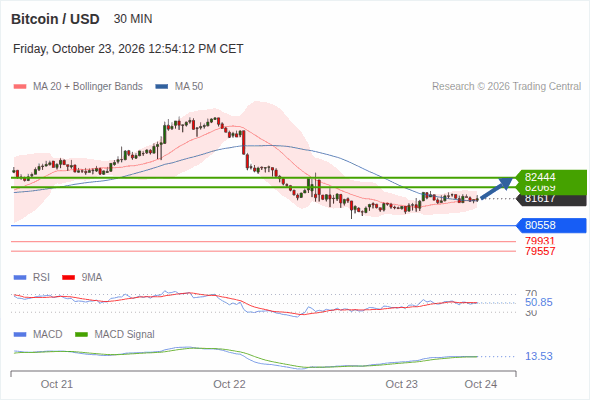The height and width of the screenshot is (400, 590).
Task: Click the Oct 24 date axis label
Action: coord(481,384)
